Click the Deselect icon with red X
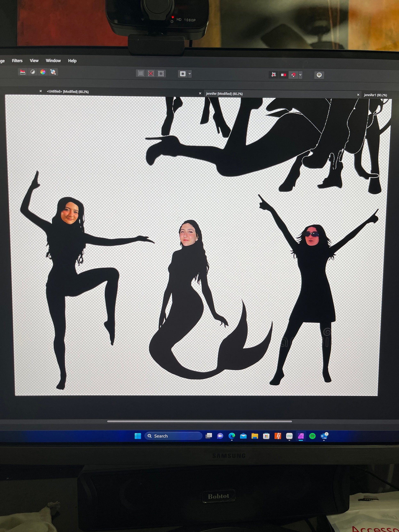Screen dimensions: 399x532 tap(151, 73)
